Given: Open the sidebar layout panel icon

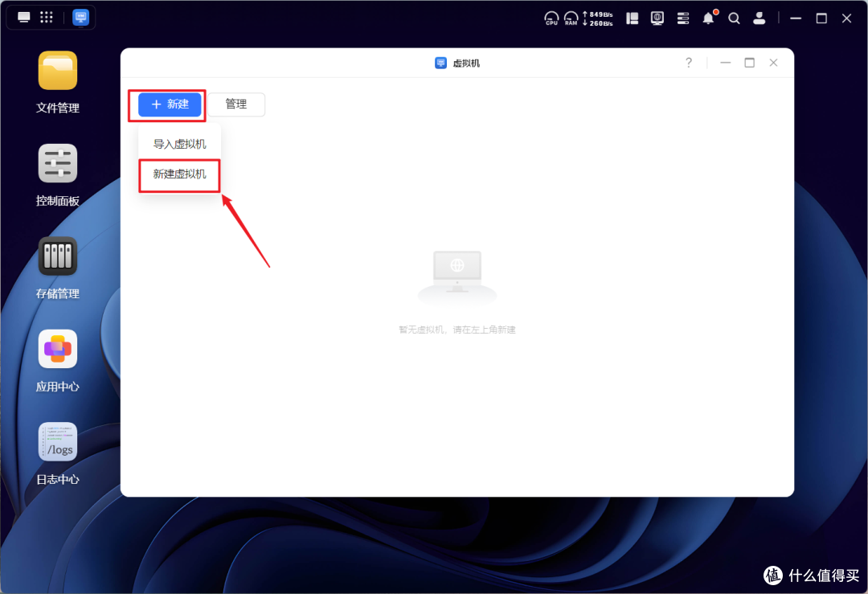Looking at the screenshot, I should click(x=633, y=18).
